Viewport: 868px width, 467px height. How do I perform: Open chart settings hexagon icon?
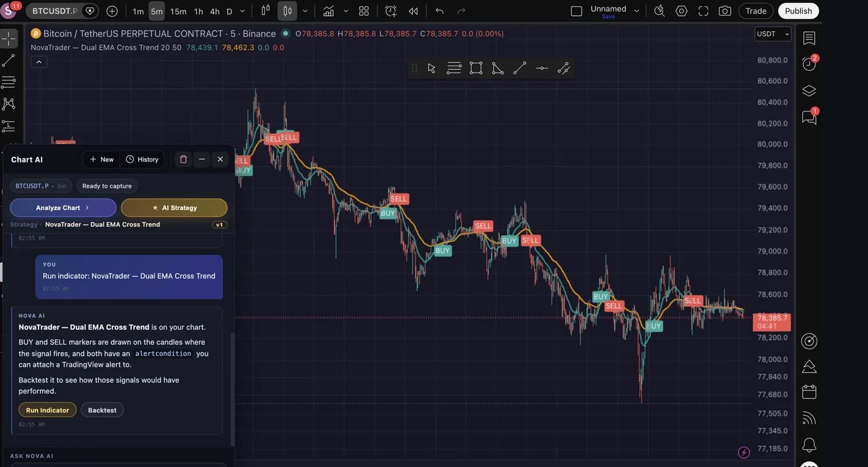(x=681, y=11)
